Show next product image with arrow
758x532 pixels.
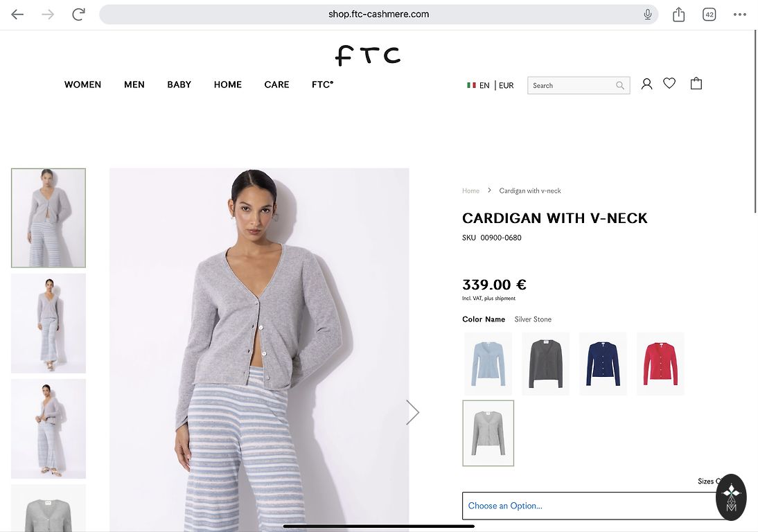(x=412, y=412)
